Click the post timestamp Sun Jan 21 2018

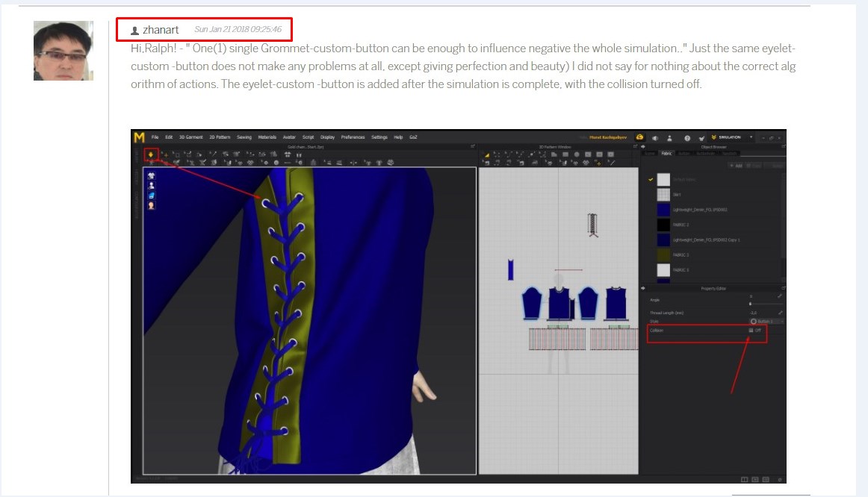pyautogui.click(x=238, y=29)
